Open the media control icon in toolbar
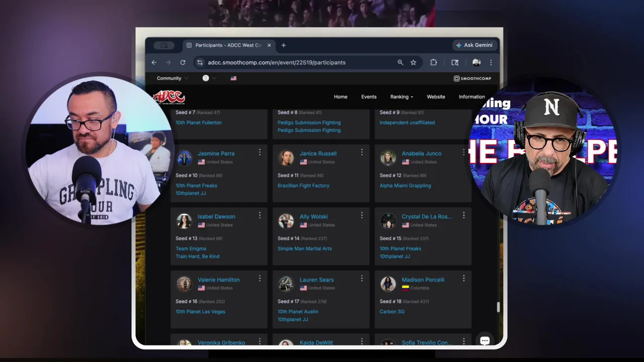This screenshot has width=644, height=362. [455, 62]
